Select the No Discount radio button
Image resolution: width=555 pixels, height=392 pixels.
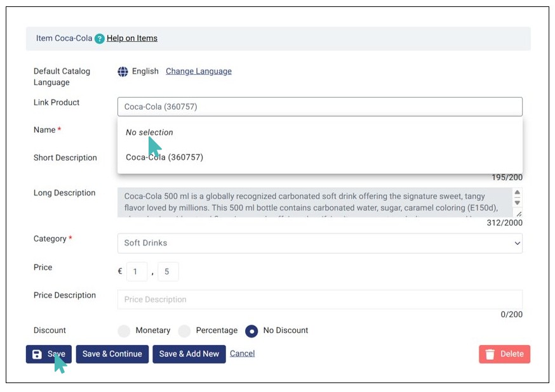(251, 331)
